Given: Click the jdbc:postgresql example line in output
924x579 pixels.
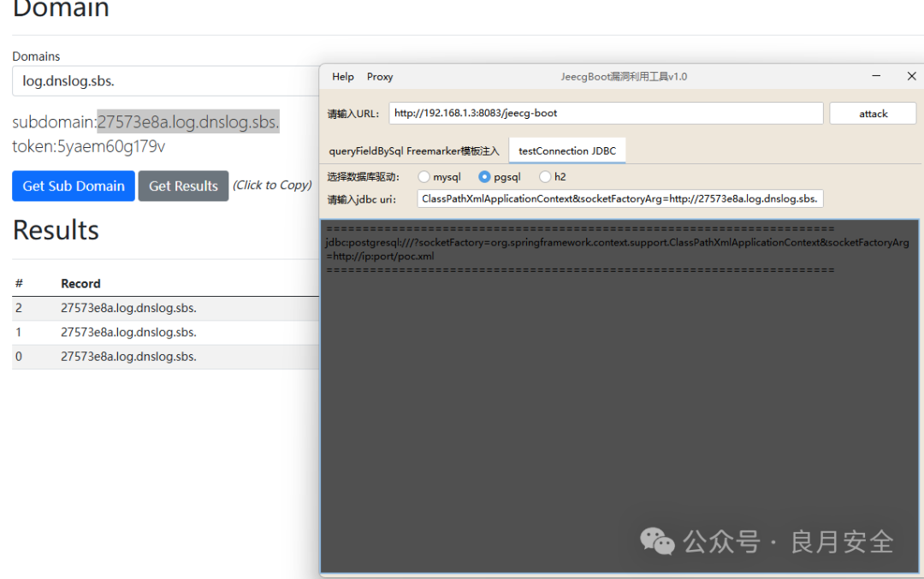Looking at the screenshot, I should point(617,249).
